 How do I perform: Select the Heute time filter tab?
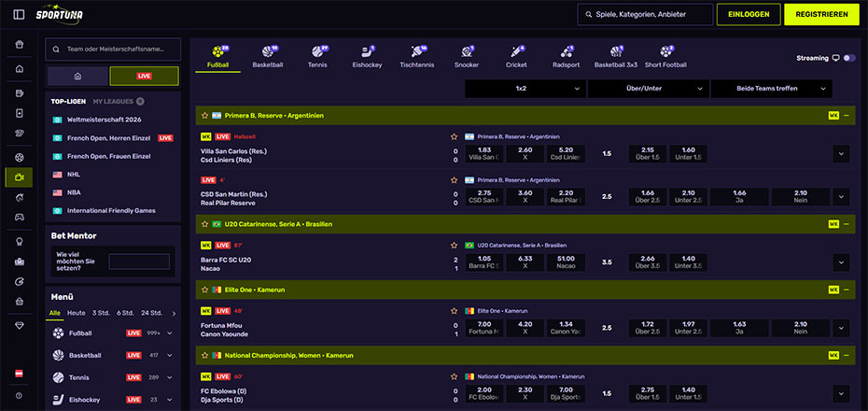coord(77,313)
